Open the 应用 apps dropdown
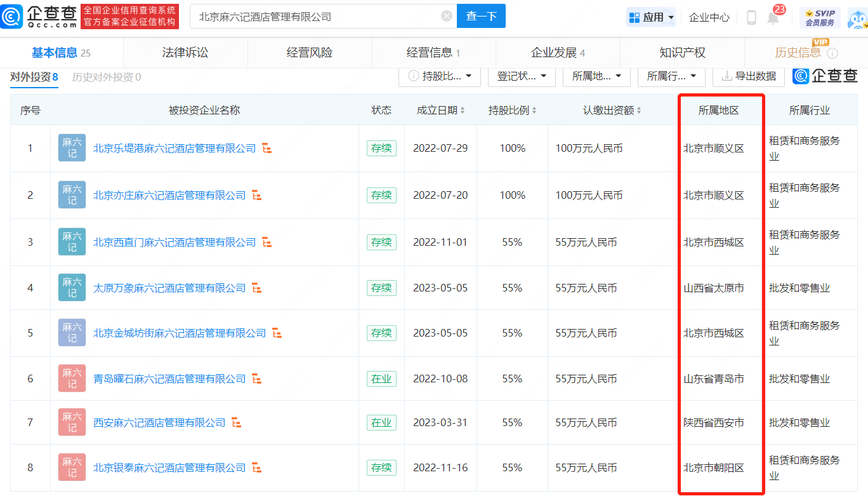The width and height of the screenshot is (868, 496). 651,17
